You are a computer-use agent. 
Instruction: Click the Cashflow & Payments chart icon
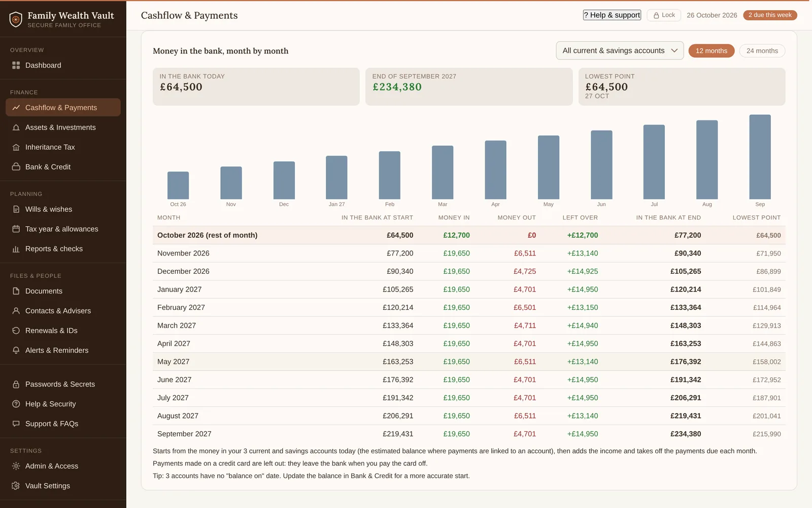[x=16, y=108]
